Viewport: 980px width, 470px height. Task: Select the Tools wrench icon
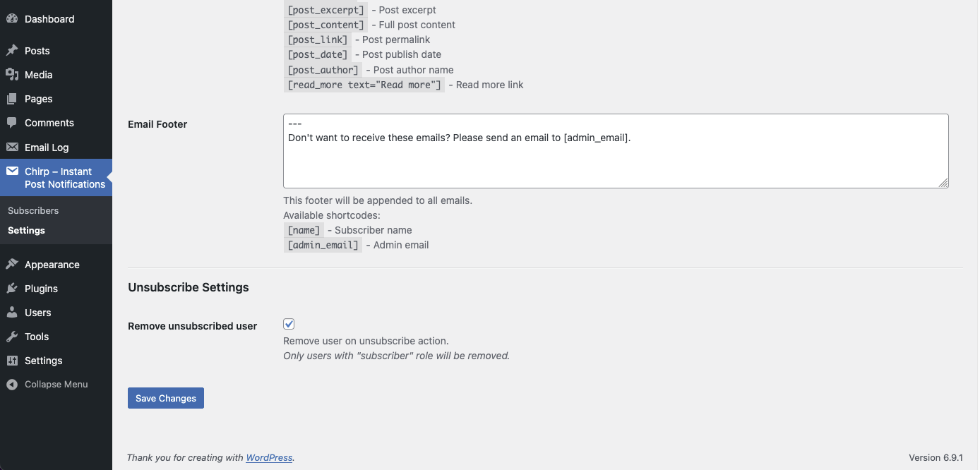click(x=12, y=336)
